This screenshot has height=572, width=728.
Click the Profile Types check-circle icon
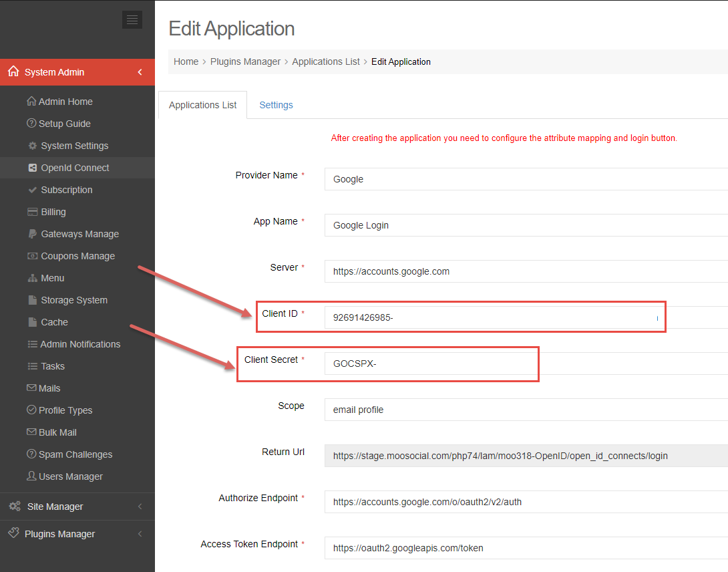coord(31,410)
